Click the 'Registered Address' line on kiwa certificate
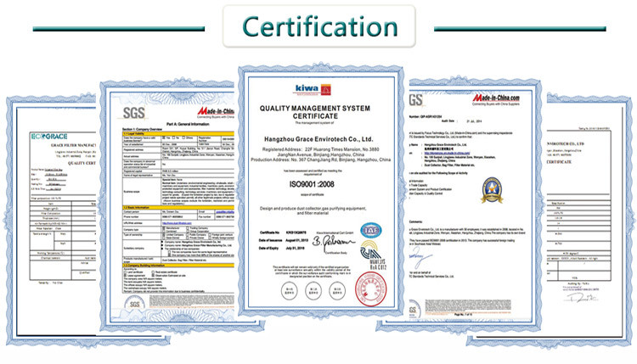 [x=320, y=149]
